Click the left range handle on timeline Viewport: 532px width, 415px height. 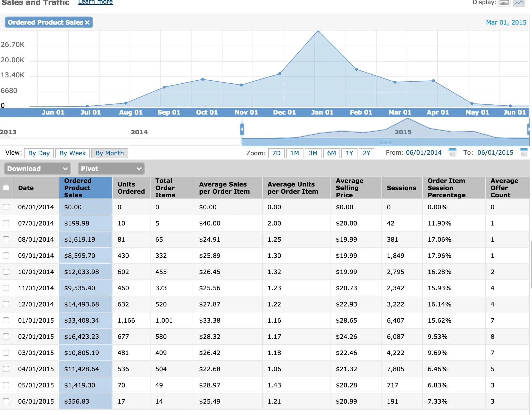(242, 130)
